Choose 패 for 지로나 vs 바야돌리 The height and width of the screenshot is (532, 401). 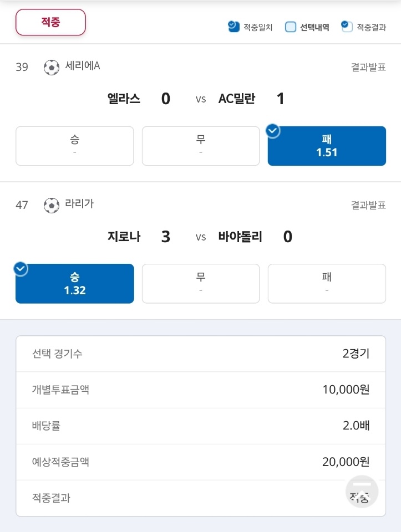click(327, 284)
